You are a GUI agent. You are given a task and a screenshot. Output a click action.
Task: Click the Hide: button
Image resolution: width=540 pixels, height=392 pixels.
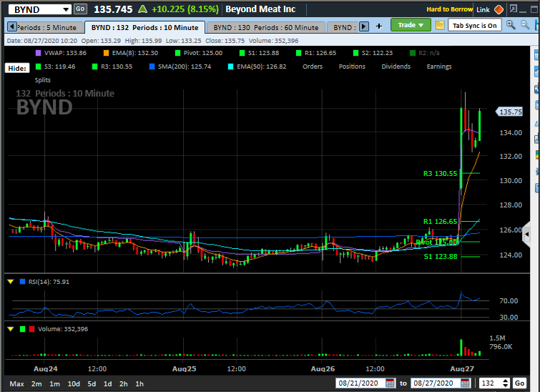point(17,68)
